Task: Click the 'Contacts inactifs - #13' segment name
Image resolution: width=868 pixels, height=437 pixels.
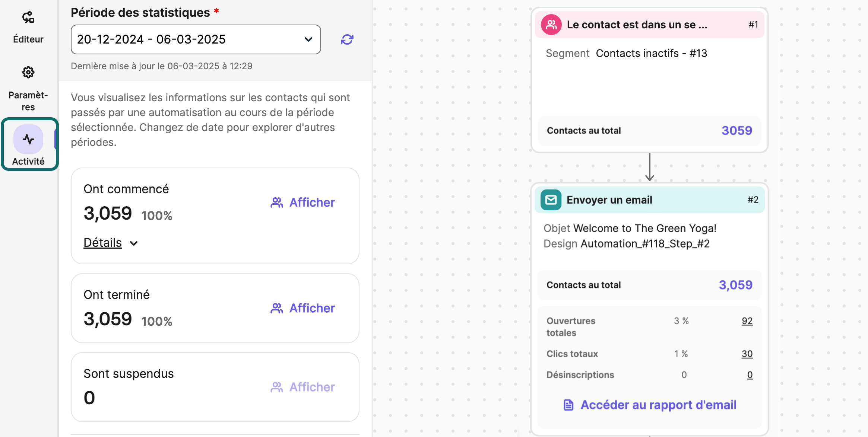Action: [652, 53]
